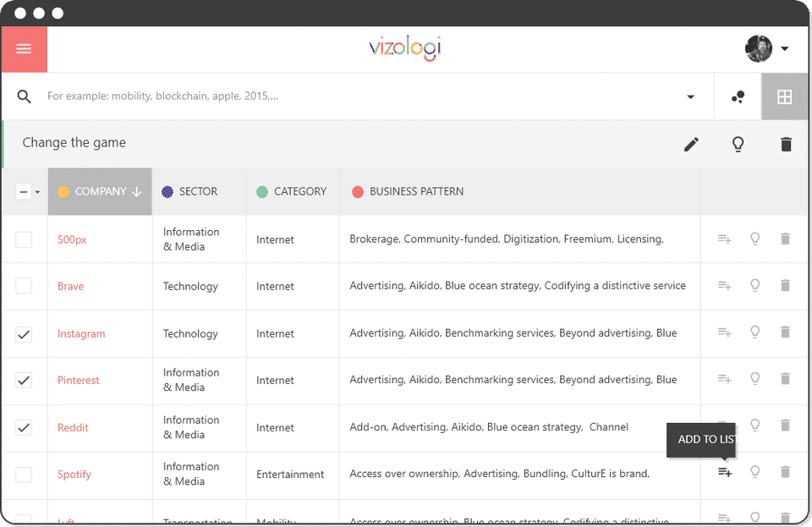Click the trash icon for Brave row
This screenshot has height=527, width=812.
tap(785, 286)
